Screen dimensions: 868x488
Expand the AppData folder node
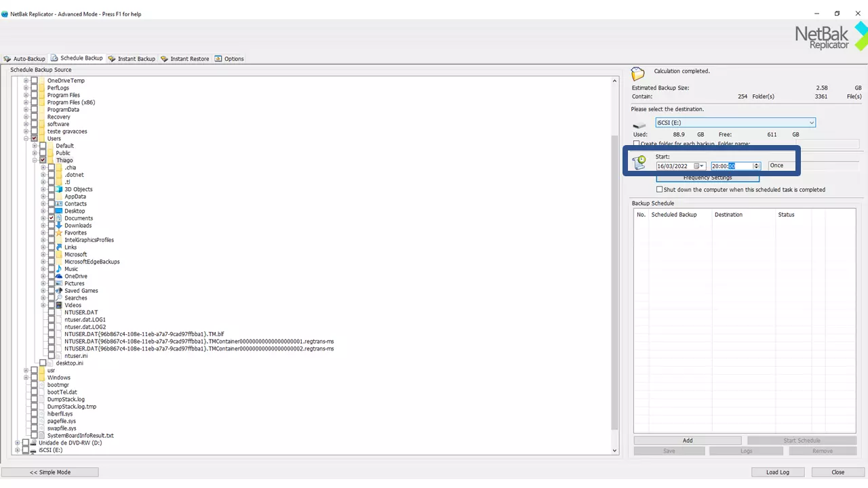click(43, 197)
